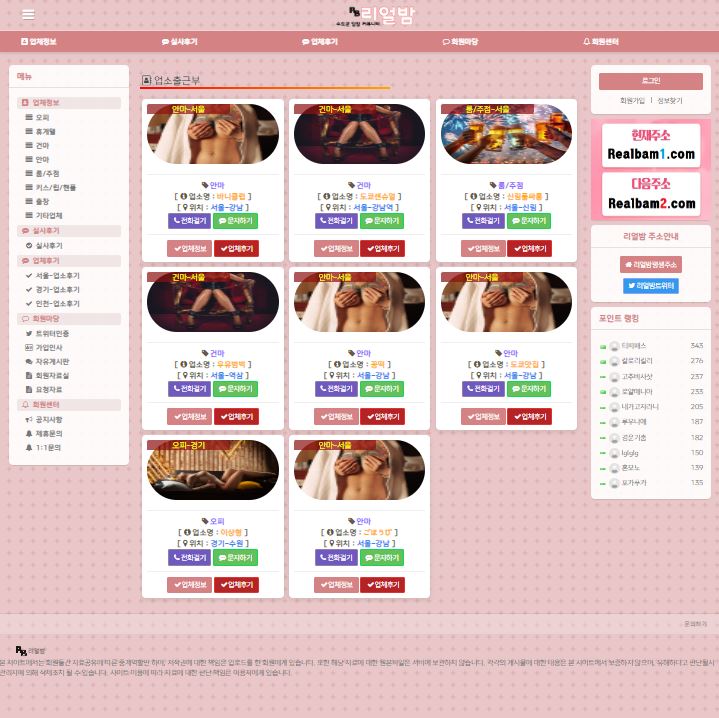Viewport: 719px width, 718px height.
Task: Click user lglglg in 포인트 랭킹
Action: point(630,453)
